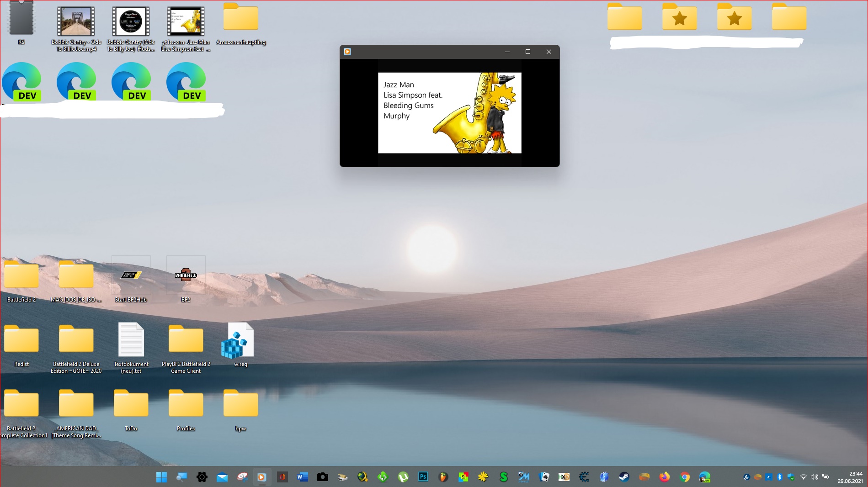Viewport: 868px width, 487px height.
Task: Select PlayBF2 Battlefield 2 Game Client folder
Action: [x=186, y=349]
